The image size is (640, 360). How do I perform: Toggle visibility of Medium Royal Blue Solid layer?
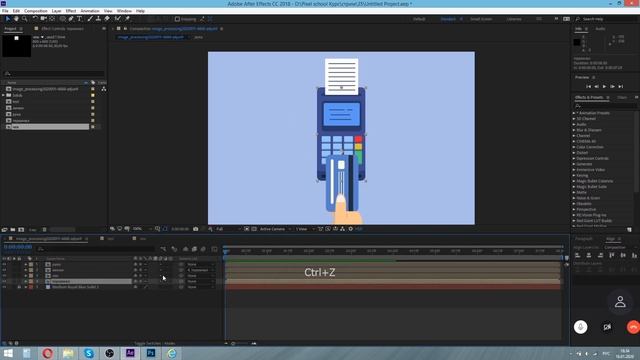(4, 287)
